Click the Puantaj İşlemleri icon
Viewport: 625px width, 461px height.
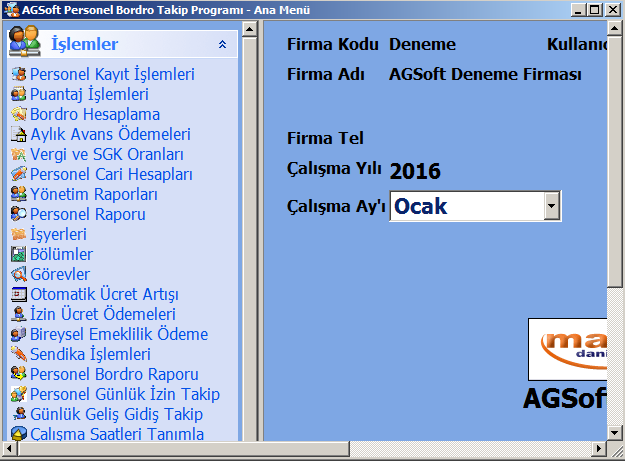[x=18, y=94]
